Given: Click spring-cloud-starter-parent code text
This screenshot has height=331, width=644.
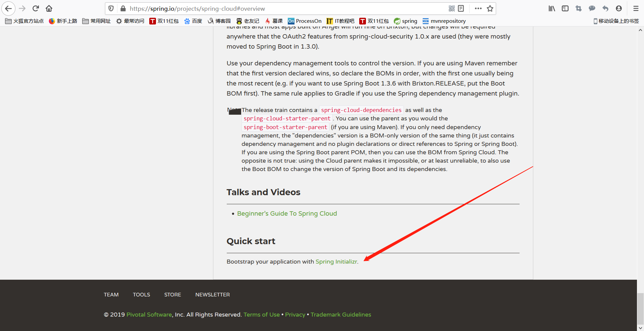Looking at the screenshot, I should (x=287, y=118).
